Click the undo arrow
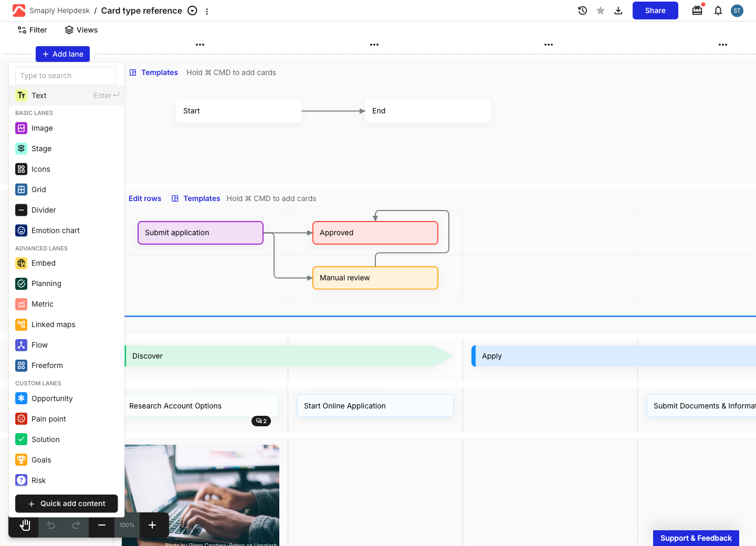 51,525
